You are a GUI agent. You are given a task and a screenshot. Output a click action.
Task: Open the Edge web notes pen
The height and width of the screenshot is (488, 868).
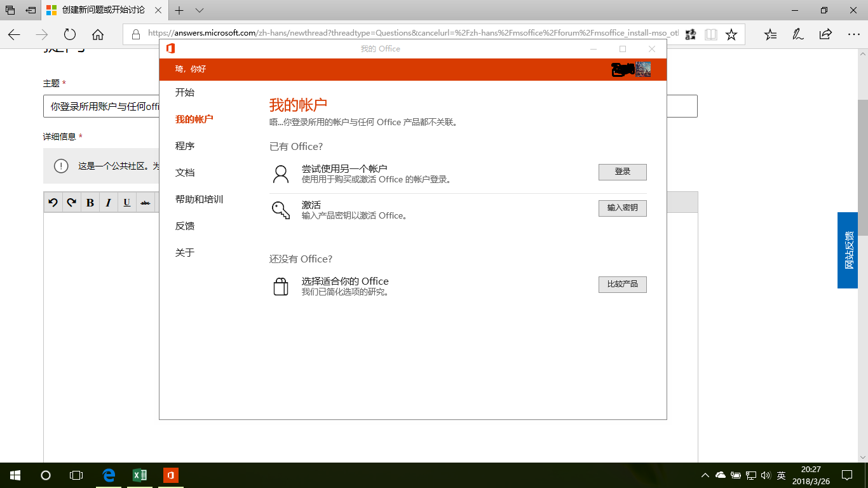(798, 34)
